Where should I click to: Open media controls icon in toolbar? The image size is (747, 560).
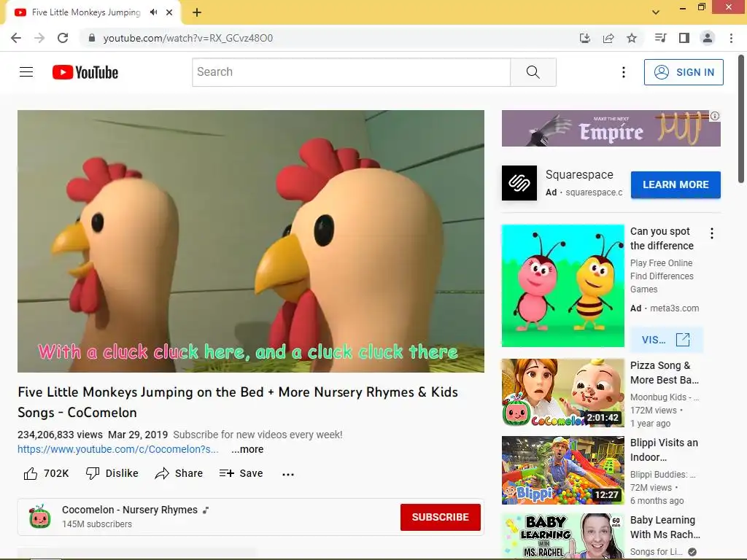[x=660, y=38]
